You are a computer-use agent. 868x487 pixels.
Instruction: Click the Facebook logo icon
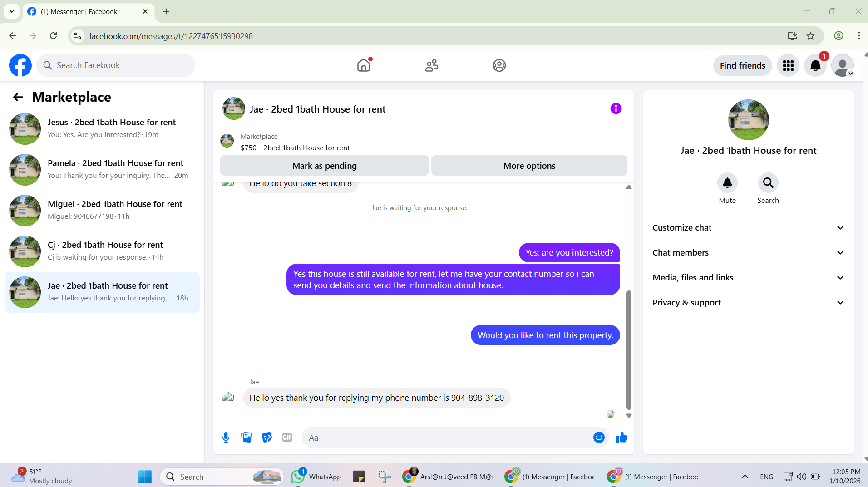(20, 65)
